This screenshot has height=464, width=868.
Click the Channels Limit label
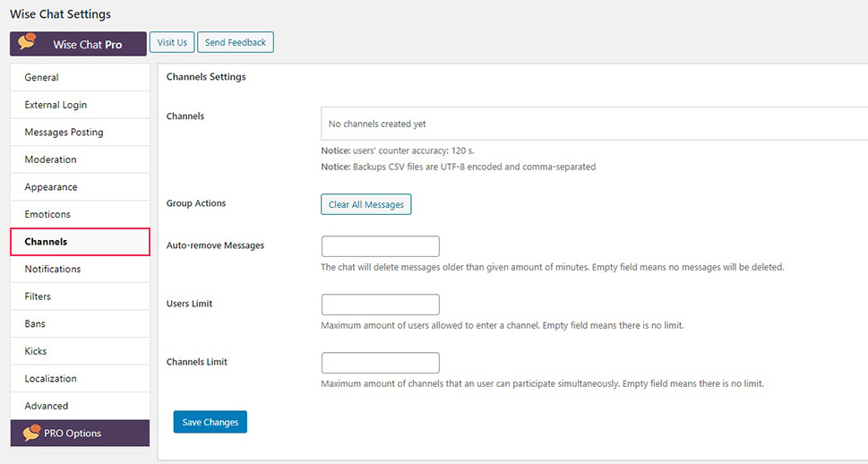[x=196, y=362]
